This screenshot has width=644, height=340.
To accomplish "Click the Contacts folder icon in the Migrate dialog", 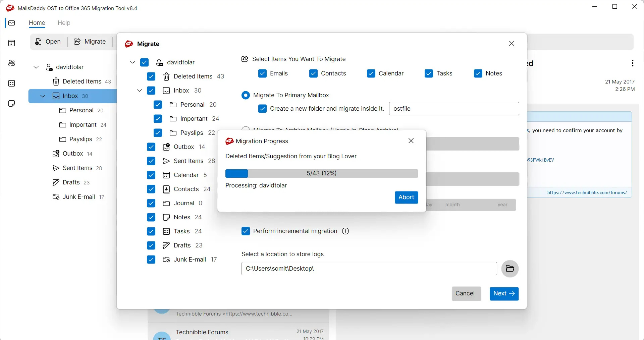I will tap(166, 189).
